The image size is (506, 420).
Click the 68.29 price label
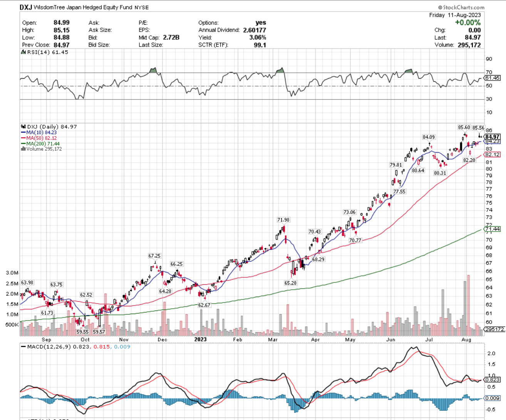click(x=318, y=259)
